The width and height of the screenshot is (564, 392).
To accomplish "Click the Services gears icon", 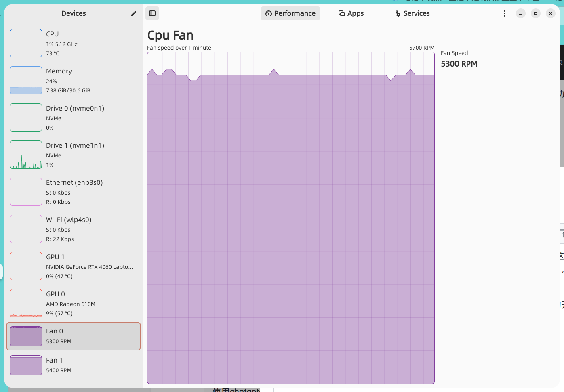I will (x=398, y=14).
